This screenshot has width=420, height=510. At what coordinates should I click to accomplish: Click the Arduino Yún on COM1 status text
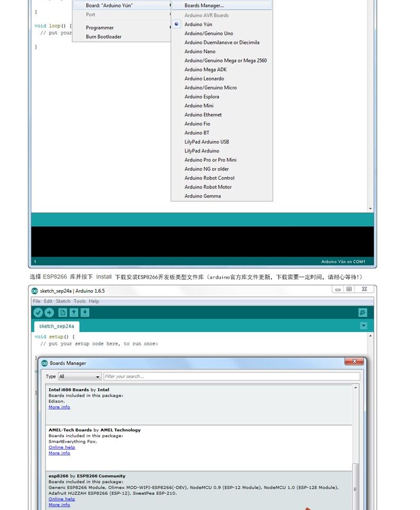(343, 261)
